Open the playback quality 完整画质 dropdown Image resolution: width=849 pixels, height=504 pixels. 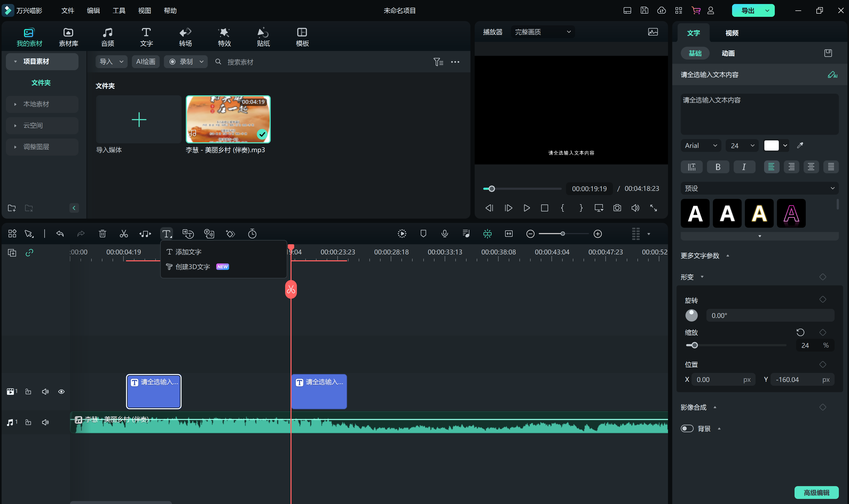[542, 32]
